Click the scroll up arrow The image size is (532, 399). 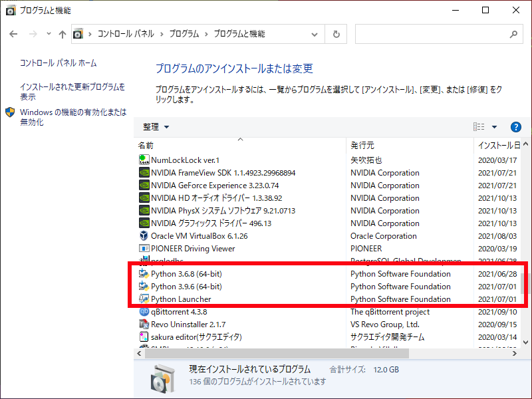[525, 144]
